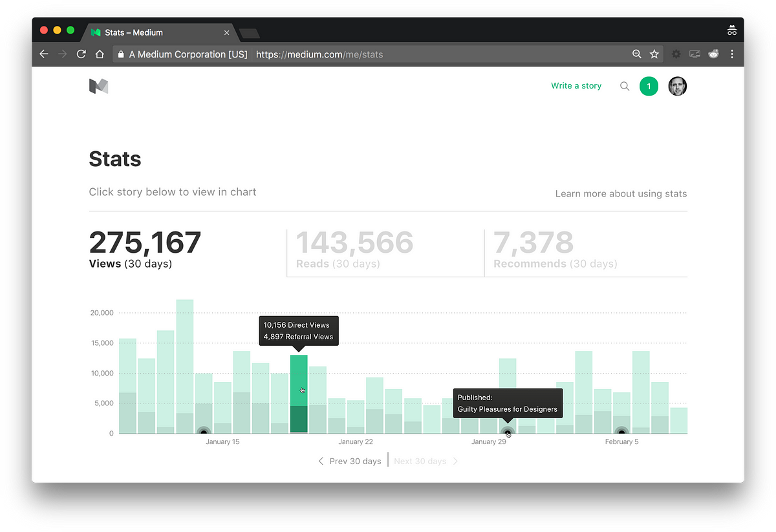The width and height of the screenshot is (776, 532).
Task: Click the tallest bar above 20,000
Action: pos(185,367)
